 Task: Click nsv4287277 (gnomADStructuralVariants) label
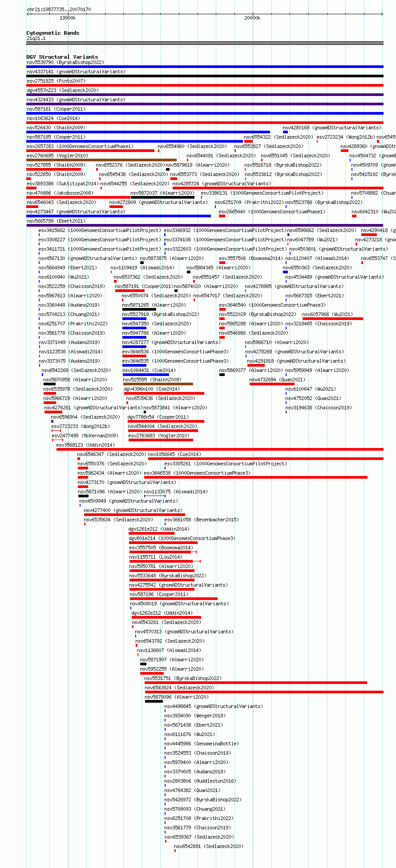tap(172, 342)
